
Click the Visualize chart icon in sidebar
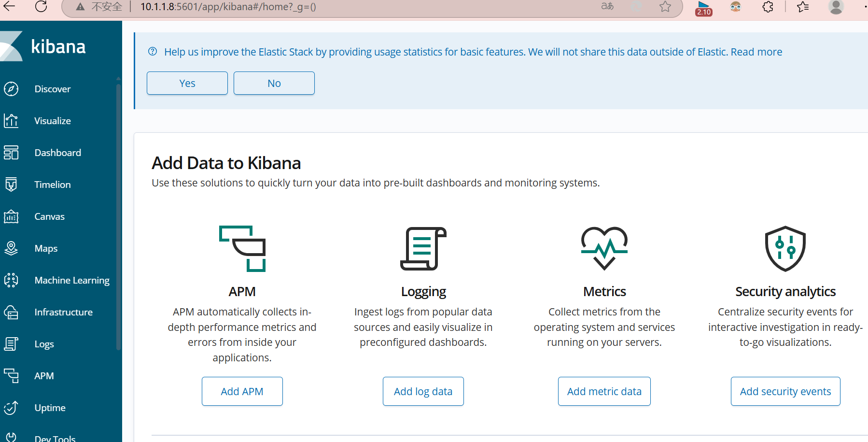pyautogui.click(x=11, y=121)
